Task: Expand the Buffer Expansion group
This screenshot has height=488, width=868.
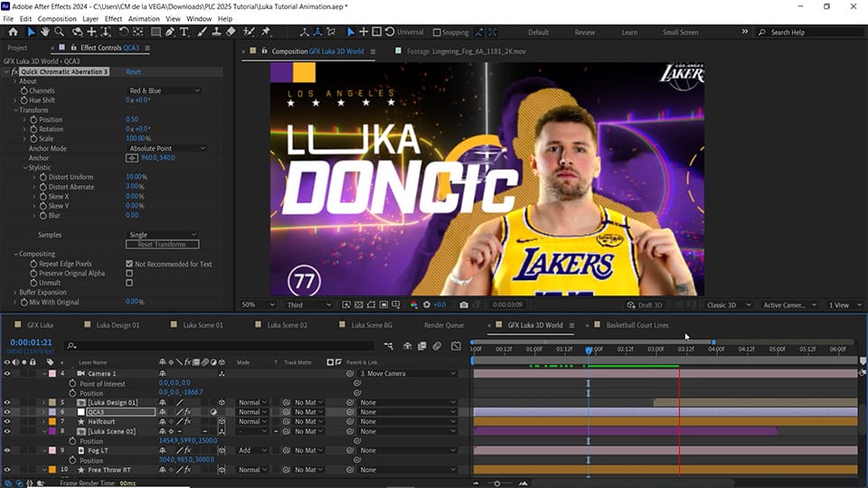Action: (x=15, y=293)
